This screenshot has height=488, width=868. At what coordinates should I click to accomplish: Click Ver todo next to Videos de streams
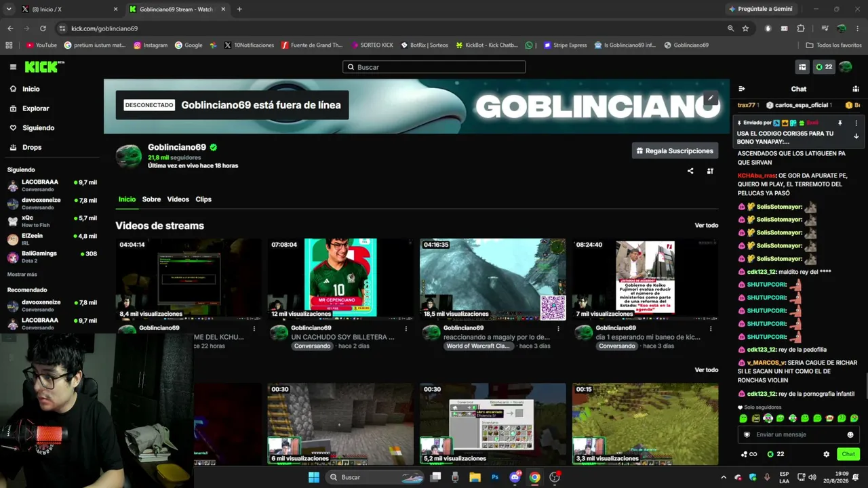click(x=706, y=226)
